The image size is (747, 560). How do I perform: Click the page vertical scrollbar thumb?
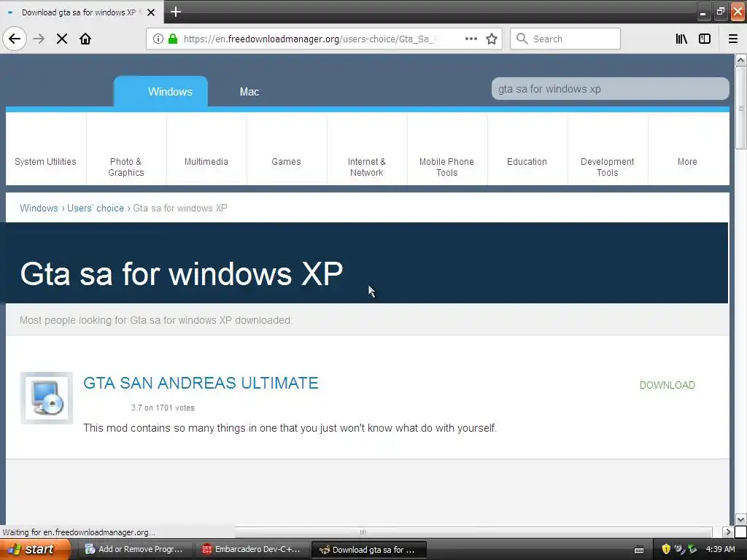tap(741, 108)
